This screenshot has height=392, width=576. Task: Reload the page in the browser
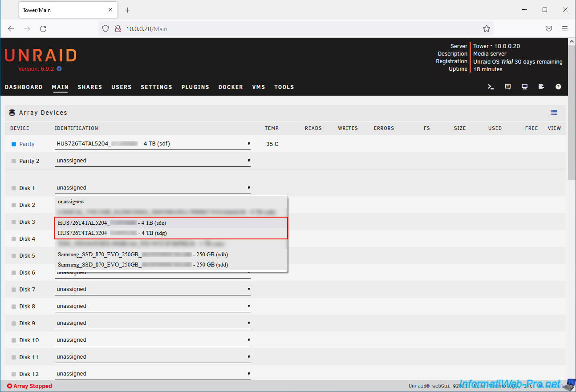point(43,28)
